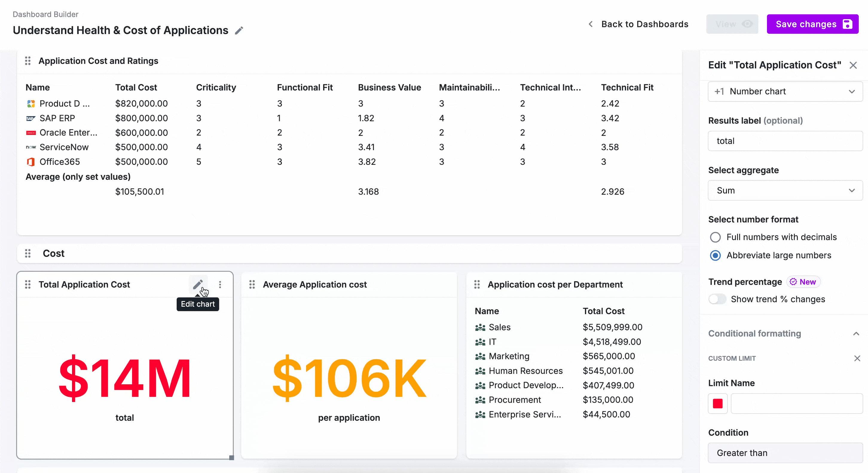This screenshot has width=868, height=473.
Task: Click the ServiceNow row name
Action: [64, 147]
